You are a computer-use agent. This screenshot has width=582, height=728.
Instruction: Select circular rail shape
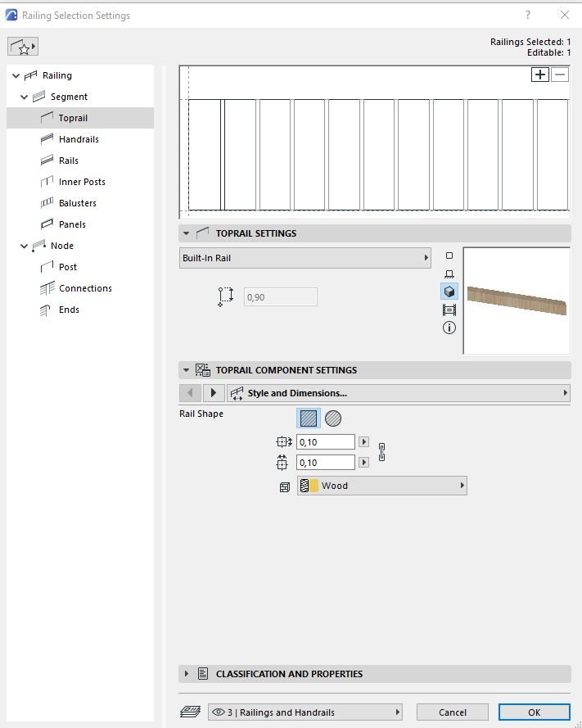(333, 418)
